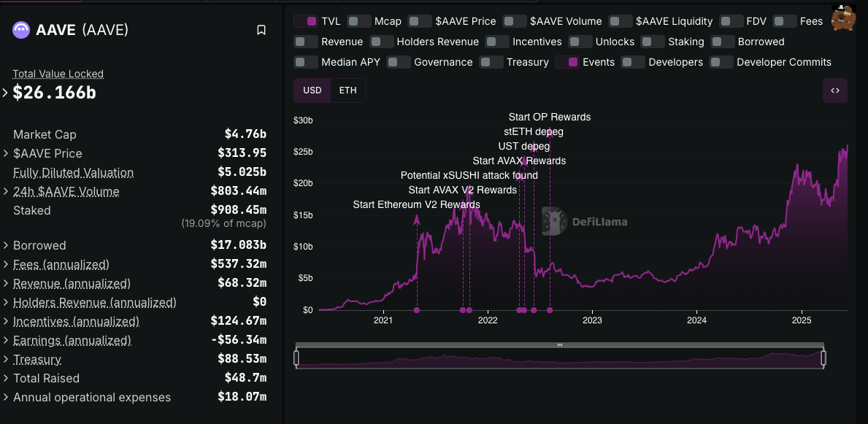This screenshot has width=868, height=424.
Task: Click the llama avatar in the top corner
Action: coord(844,18)
